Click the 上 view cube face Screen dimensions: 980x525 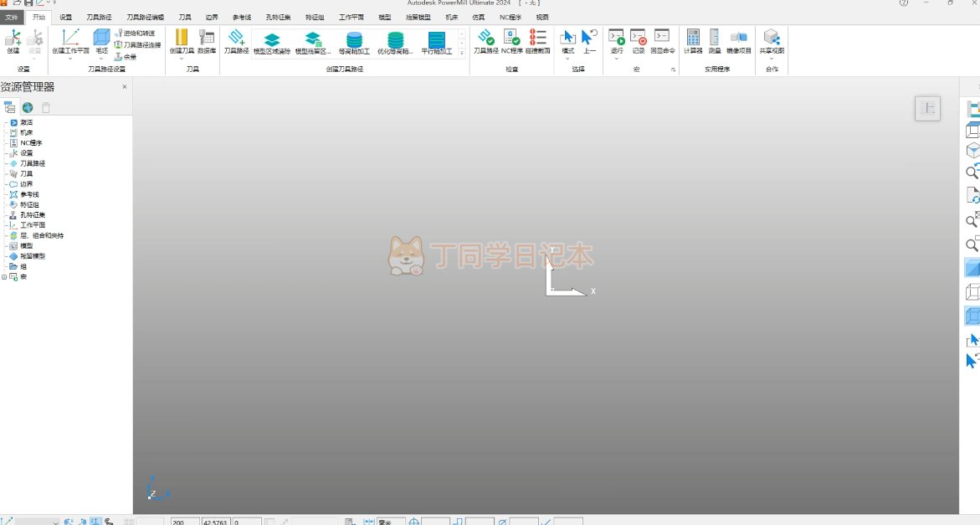(x=928, y=109)
